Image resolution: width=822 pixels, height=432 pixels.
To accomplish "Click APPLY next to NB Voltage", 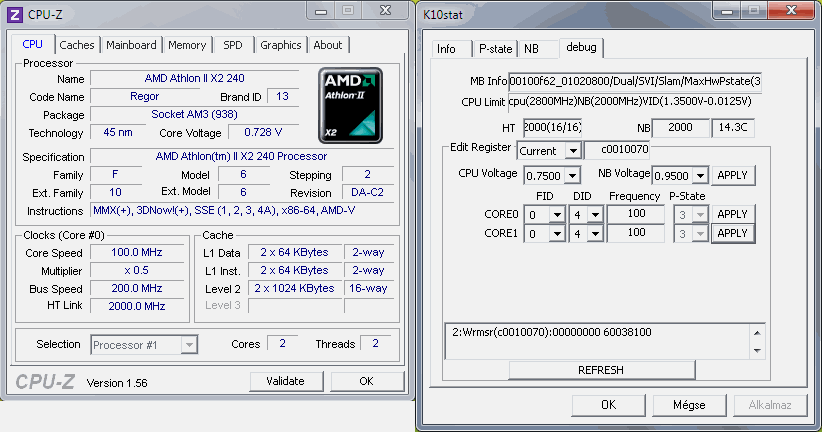I will pos(733,175).
